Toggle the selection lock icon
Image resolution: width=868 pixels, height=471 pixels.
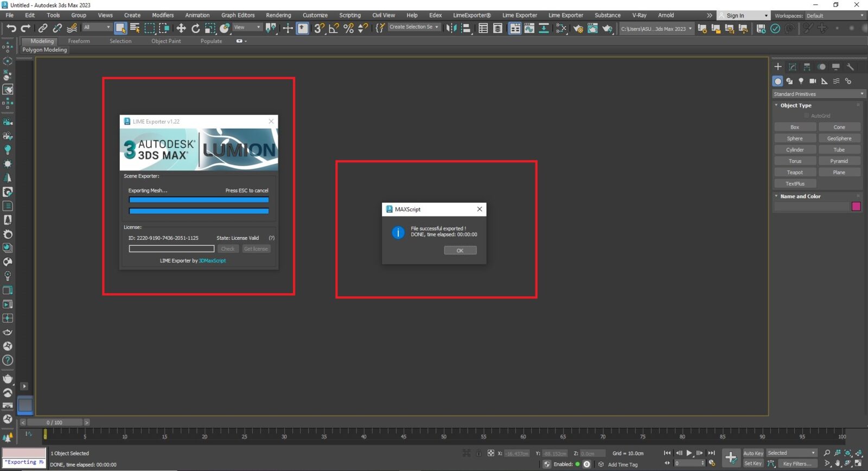[478, 453]
